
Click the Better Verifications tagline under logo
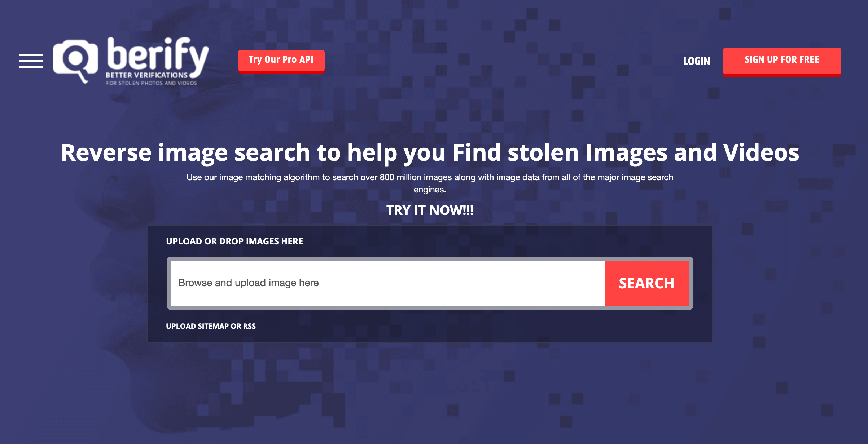click(x=146, y=75)
